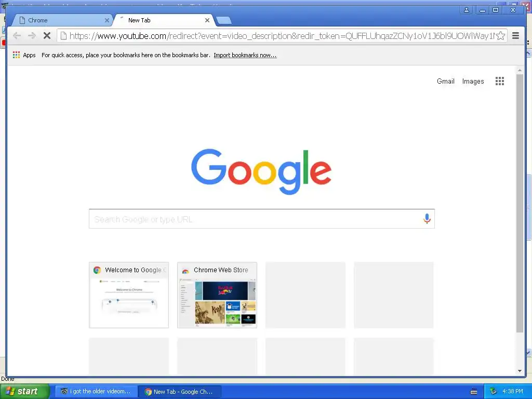Switch to the New Tab tab
This screenshot has width=532, height=399.
(x=164, y=20)
